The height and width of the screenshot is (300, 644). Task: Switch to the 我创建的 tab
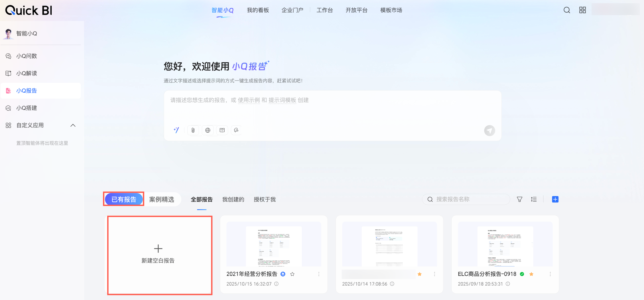(x=233, y=200)
